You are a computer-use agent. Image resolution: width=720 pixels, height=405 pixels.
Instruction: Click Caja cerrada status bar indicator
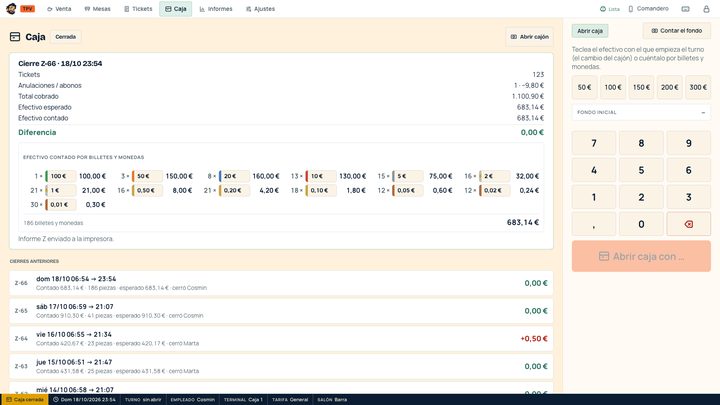25,399
